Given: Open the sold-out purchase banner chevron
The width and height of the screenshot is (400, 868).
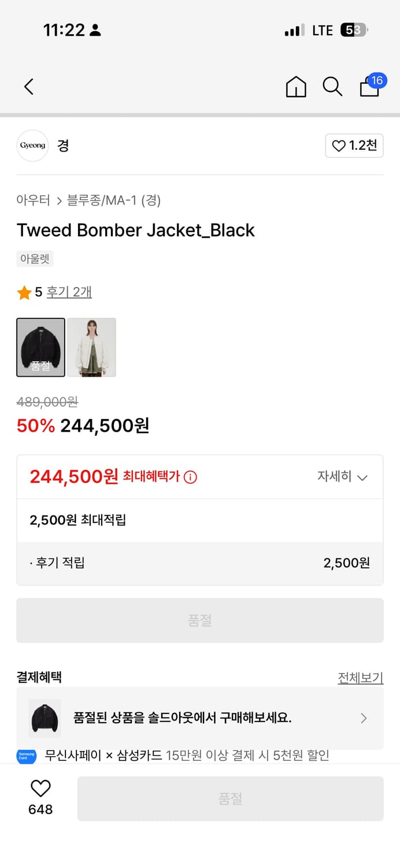Looking at the screenshot, I should [364, 718].
